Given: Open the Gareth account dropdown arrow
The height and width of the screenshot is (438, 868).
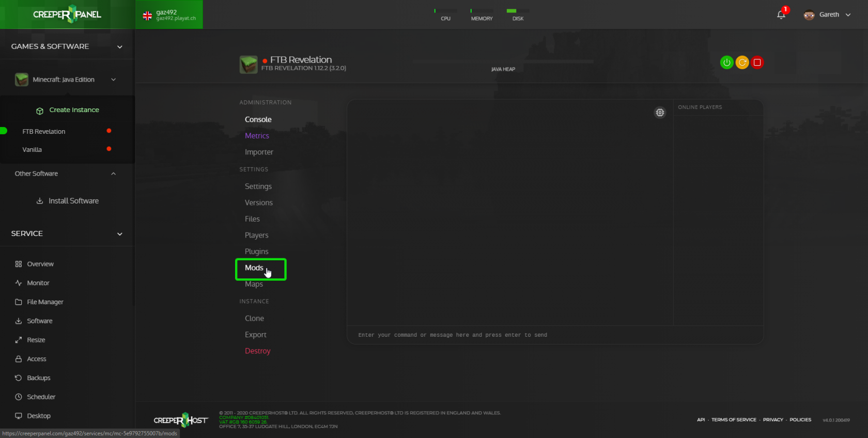Looking at the screenshot, I should point(848,15).
